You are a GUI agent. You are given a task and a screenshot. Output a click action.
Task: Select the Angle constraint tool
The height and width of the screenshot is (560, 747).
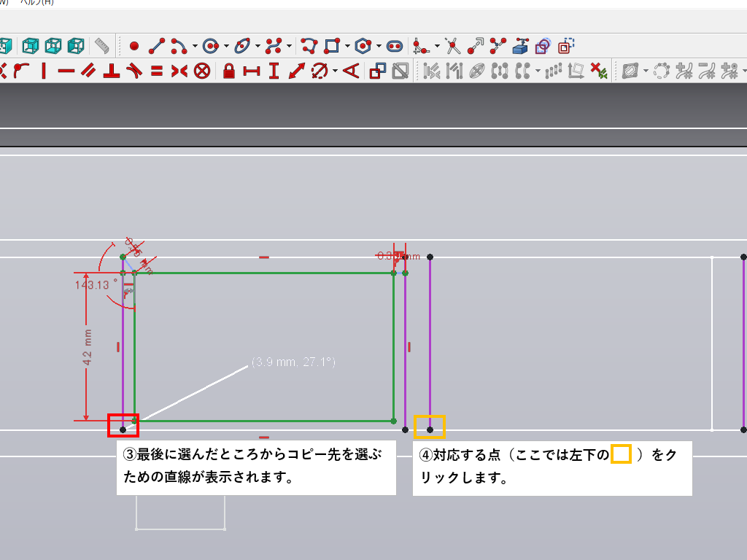[x=352, y=71]
